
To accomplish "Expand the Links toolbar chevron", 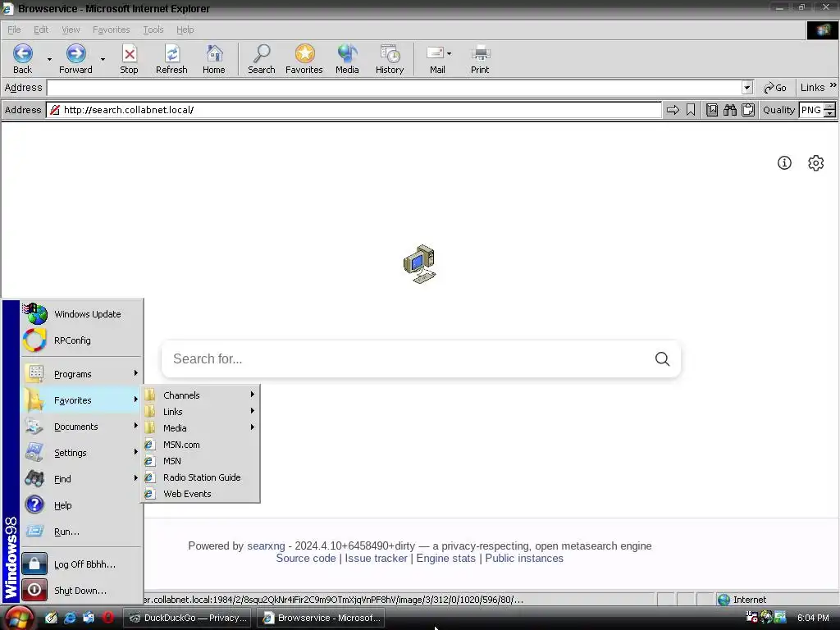I will point(833,85).
